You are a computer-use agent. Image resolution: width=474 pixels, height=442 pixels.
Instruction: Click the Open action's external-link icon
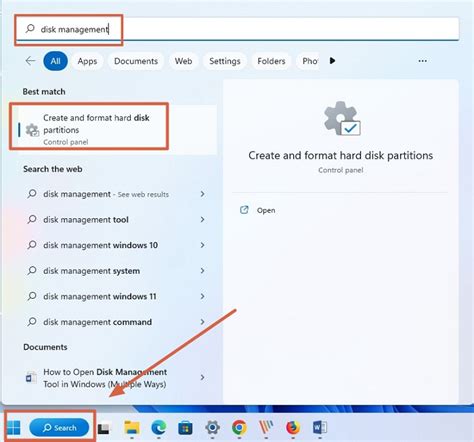(x=244, y=210)
